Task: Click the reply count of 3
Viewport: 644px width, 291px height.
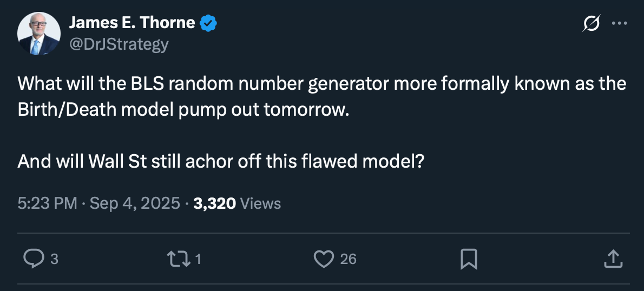Action: coord(54,260)
